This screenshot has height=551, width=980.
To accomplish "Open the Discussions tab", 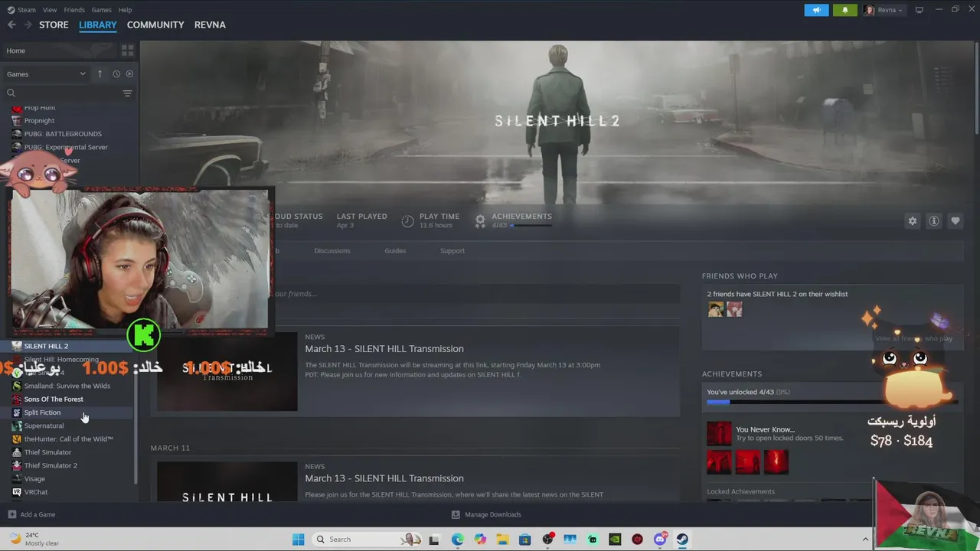I will [332, 250].
